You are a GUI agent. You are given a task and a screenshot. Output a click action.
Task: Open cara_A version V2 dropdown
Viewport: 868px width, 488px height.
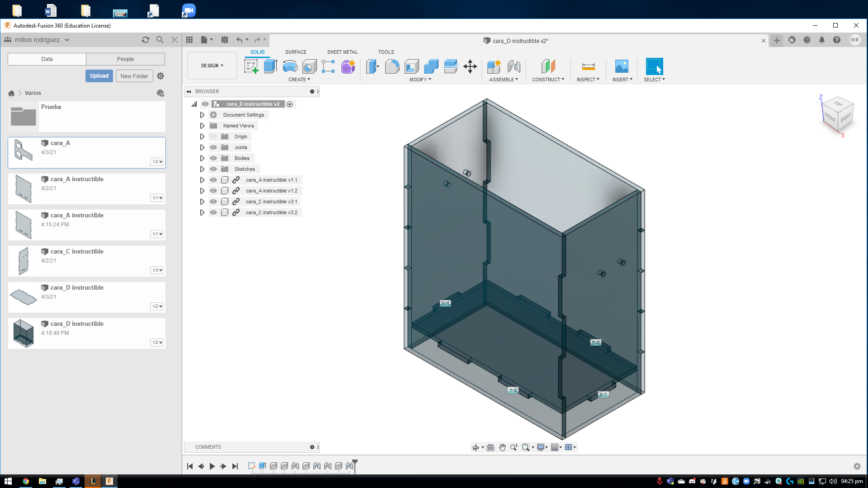coord(157,162)
